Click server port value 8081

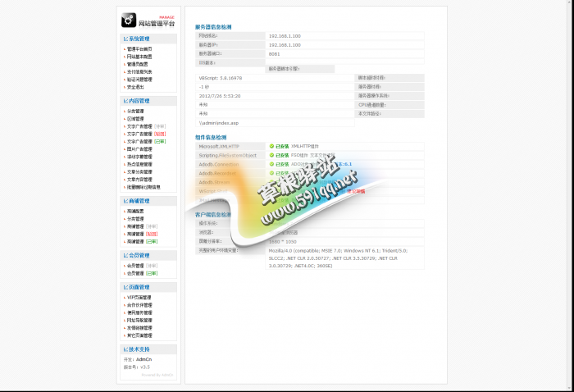(x=274, y=54)
